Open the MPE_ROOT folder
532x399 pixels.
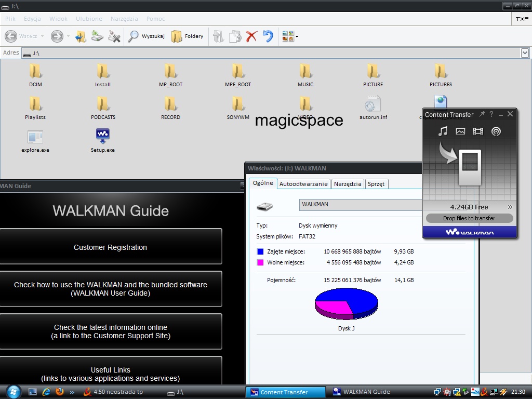[238, 75]
